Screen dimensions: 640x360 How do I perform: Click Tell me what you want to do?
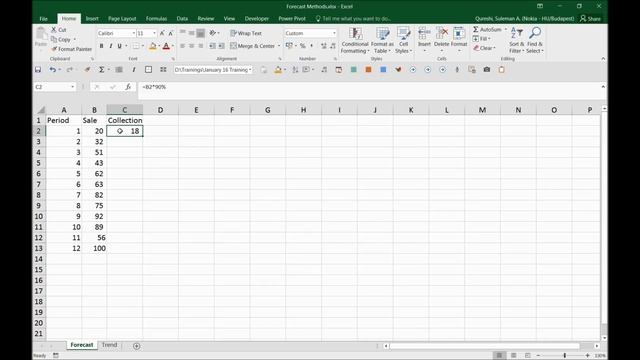(x=353, y=19)
